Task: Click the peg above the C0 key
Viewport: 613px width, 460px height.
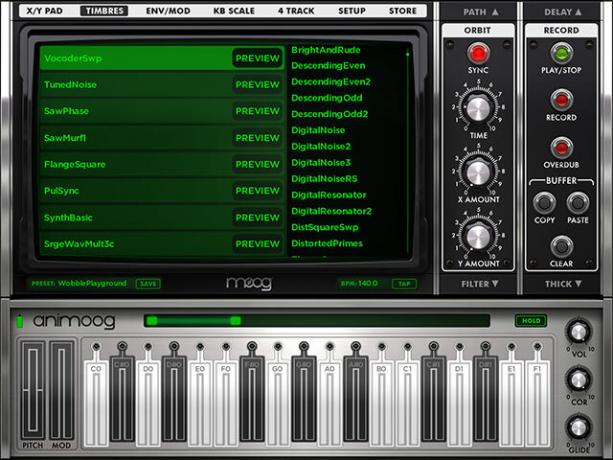Action: [96, 346]
